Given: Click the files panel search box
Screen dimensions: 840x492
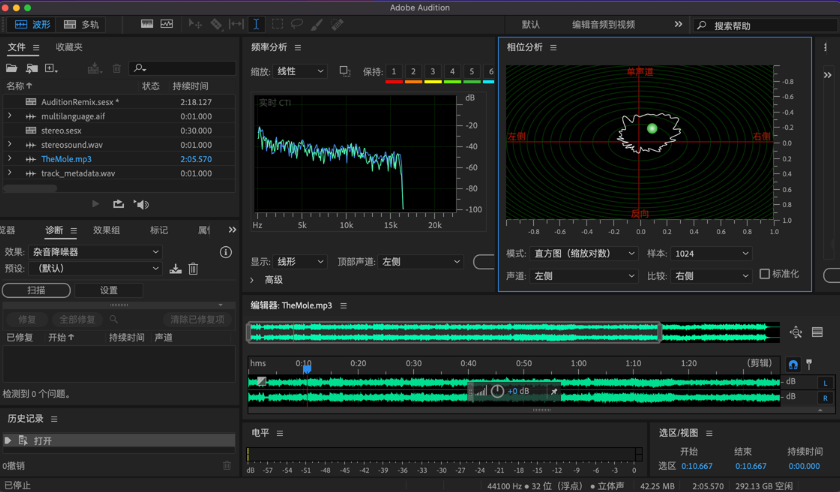Looking at the screenshot, I should (x=182, y=68).
